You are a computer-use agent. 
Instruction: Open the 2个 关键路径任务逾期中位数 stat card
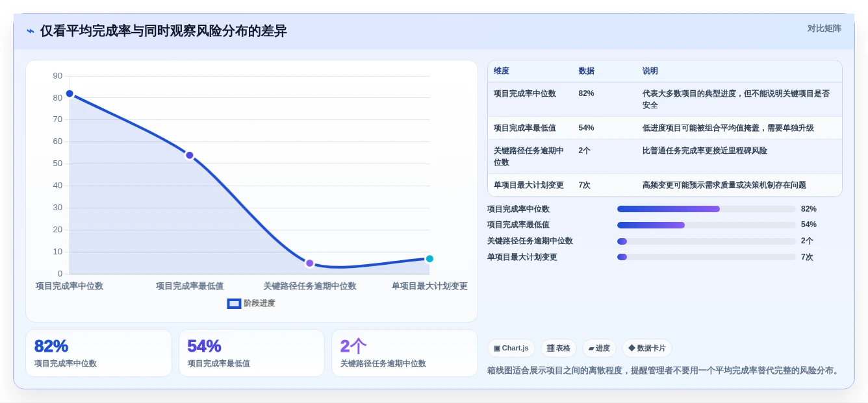405,353
